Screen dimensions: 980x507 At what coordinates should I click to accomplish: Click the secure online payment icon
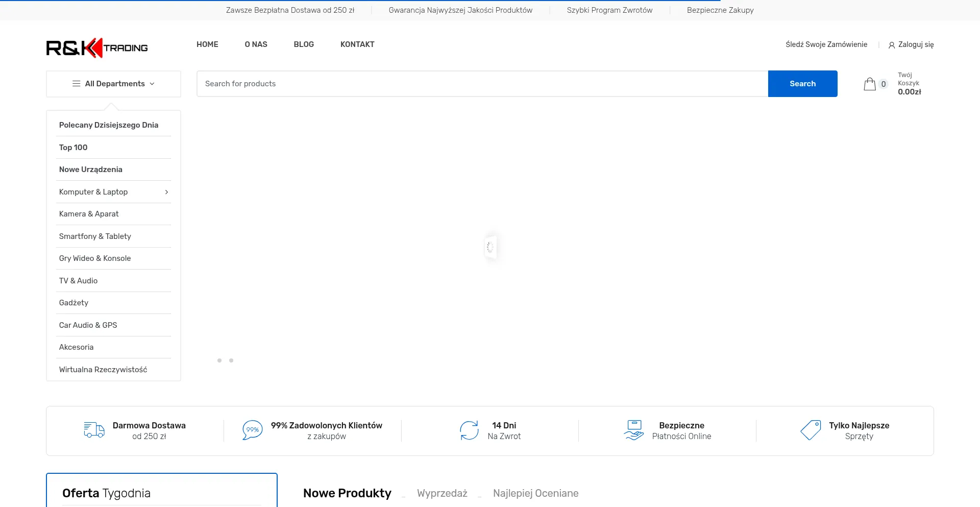(x=633, y=430)
